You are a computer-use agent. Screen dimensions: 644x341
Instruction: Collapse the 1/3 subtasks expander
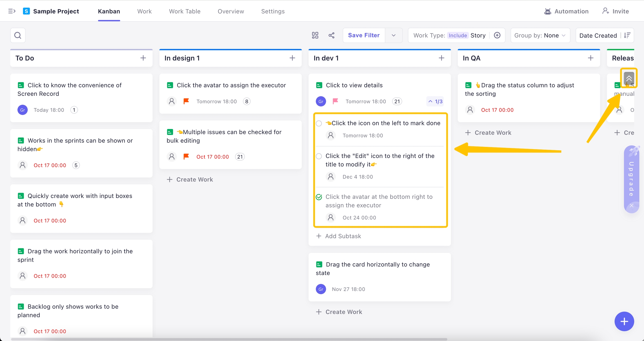point(435,101)
